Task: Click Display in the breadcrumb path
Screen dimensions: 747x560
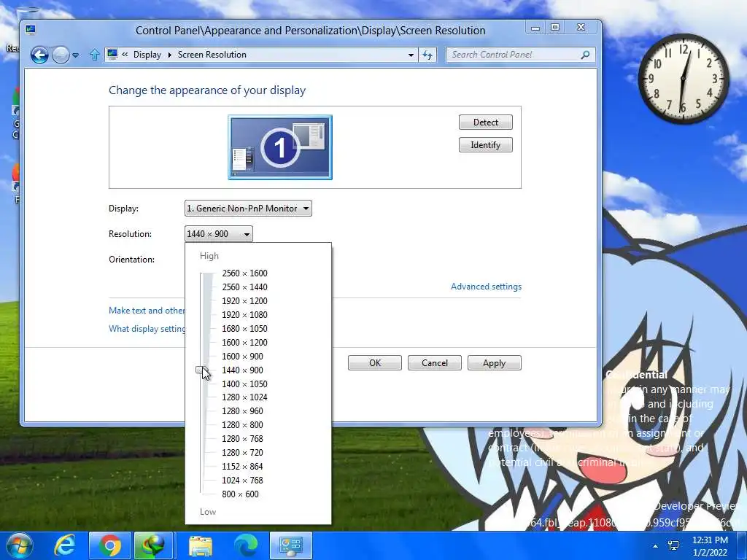Action: (x=147, y=55)
